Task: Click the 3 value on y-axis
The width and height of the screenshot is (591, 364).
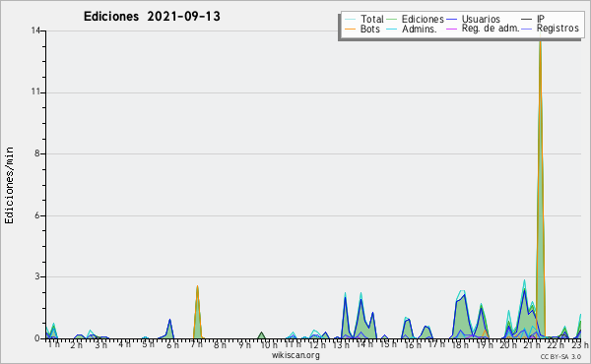Action: point(37,276)
